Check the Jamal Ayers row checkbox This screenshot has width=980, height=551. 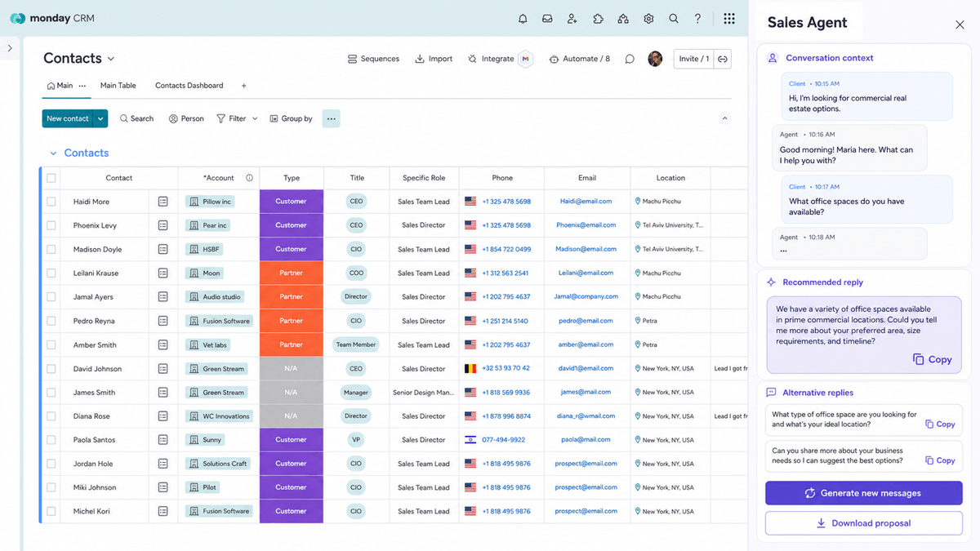point(51,296)
